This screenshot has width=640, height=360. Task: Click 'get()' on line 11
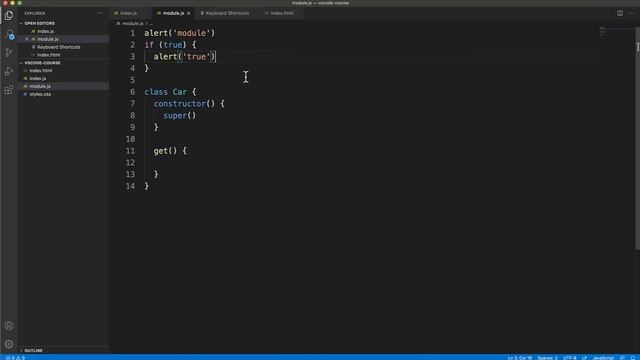pos(165,151)
